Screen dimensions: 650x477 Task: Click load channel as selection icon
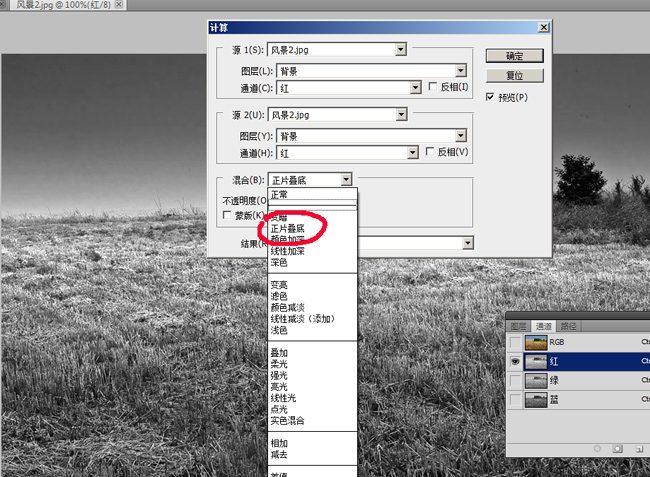click(x=596, y=449)
